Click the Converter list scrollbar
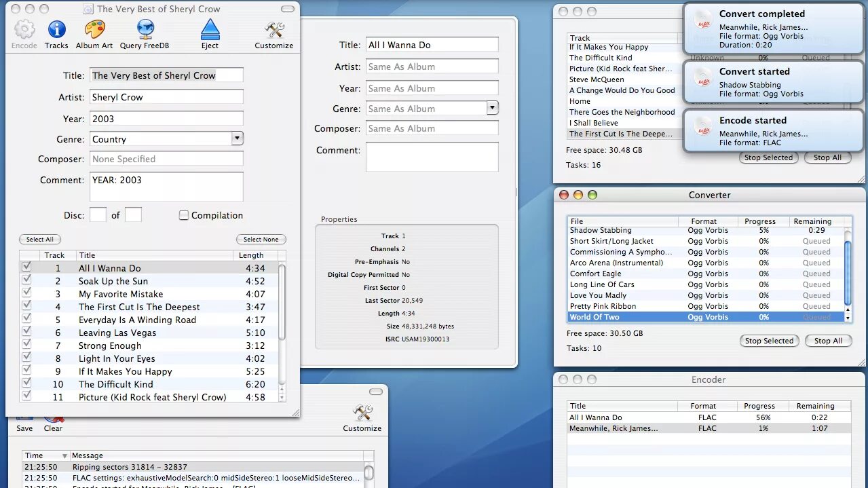Screen dimensions: 868x488 click(848, 274)
